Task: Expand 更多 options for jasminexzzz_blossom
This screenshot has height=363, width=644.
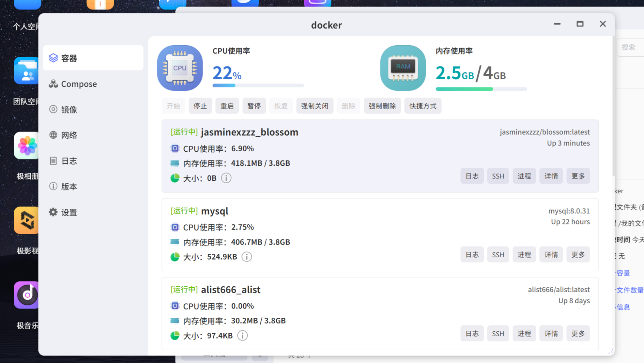Action: [578, 176]
